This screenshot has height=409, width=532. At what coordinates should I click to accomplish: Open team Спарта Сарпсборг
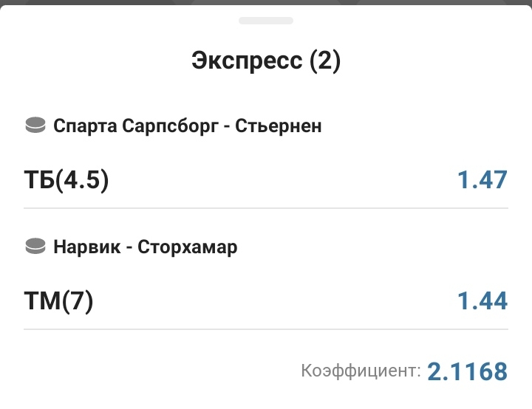(x=137, y=126)
